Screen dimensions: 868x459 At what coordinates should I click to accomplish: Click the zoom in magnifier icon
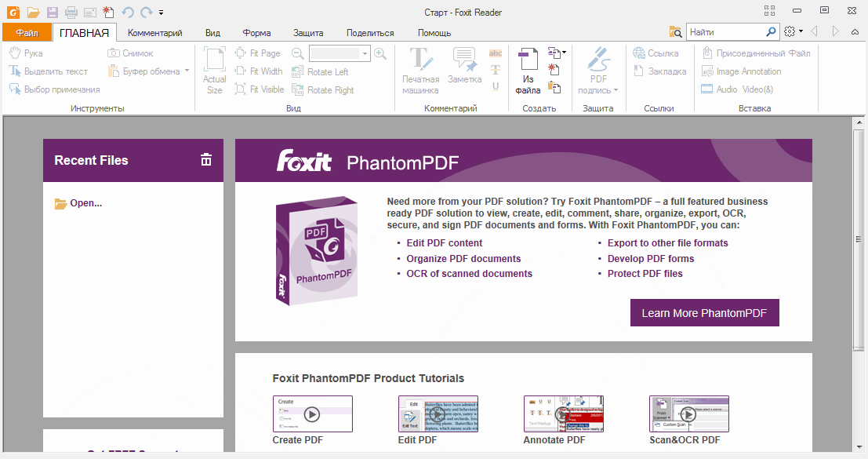click(380, 53)
